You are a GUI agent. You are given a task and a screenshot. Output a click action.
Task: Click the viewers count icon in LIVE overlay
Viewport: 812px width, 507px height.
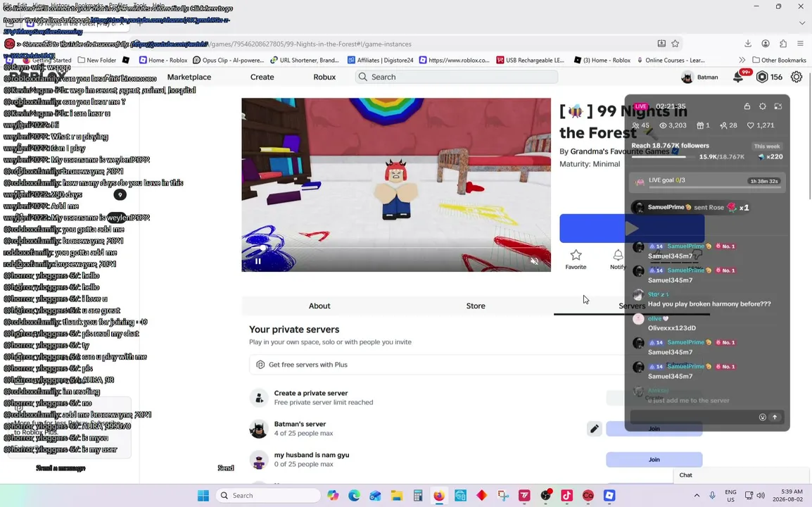663,125
